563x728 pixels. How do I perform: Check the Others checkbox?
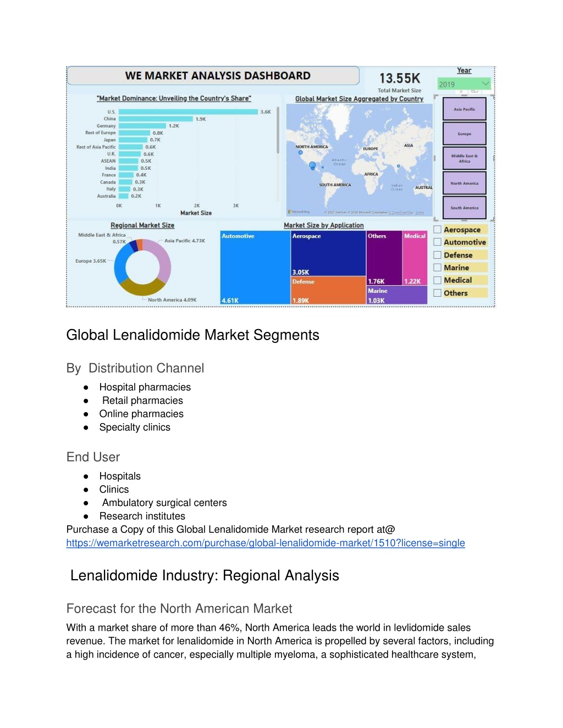(x=438, y=293)
